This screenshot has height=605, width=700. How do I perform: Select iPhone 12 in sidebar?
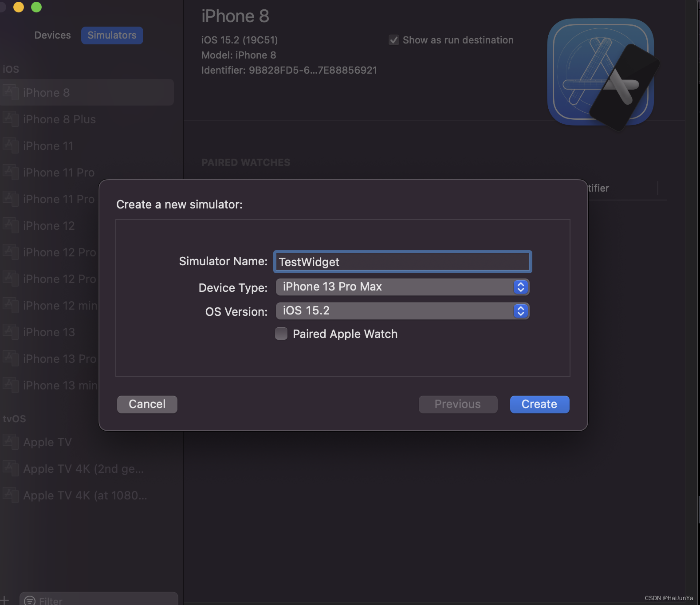tap(49, 225)
